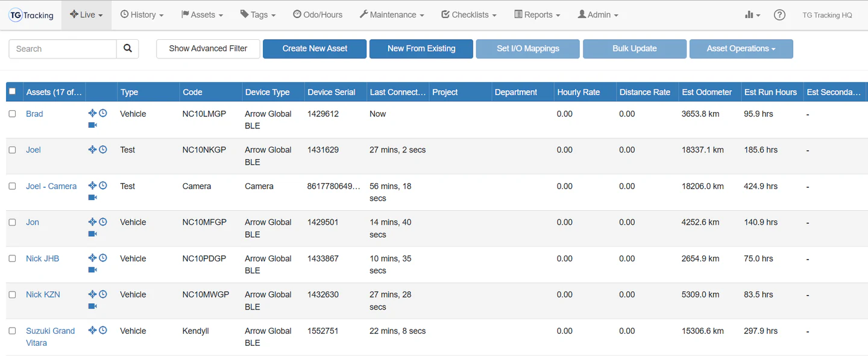Click Show Advanced Filter button
Image resolution: width=868 pixels, height=356 pixels.
point(208,49)
